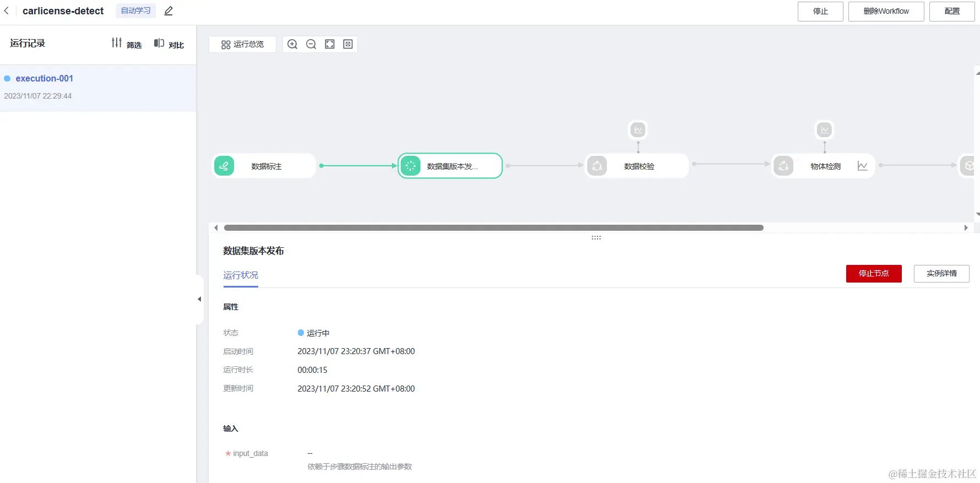Open the 实例详情 button

[x=941, y=273]
